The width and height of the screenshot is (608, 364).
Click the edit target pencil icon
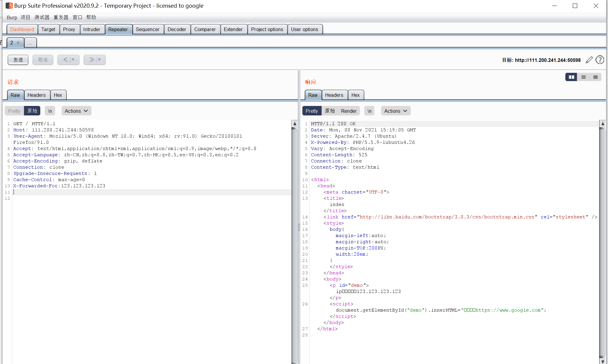(x=589, y=60)
